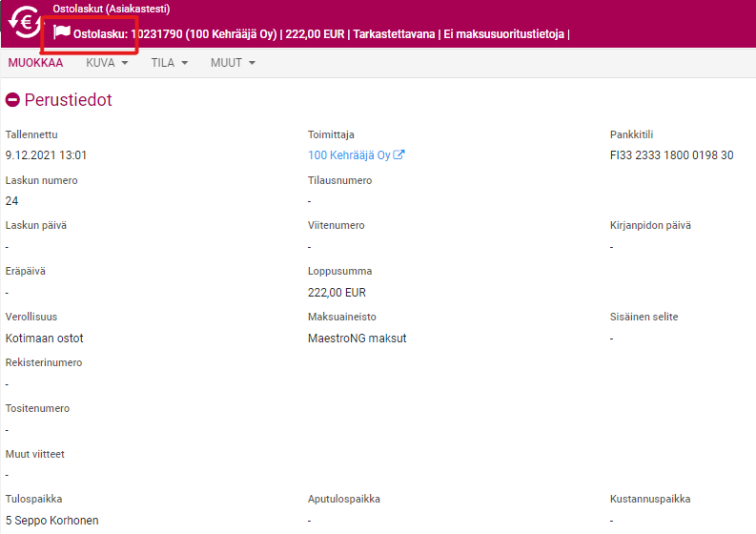Click the Kotimaan ostot taxation value
This screenshot has height=534, width=756.
(44, 339)
